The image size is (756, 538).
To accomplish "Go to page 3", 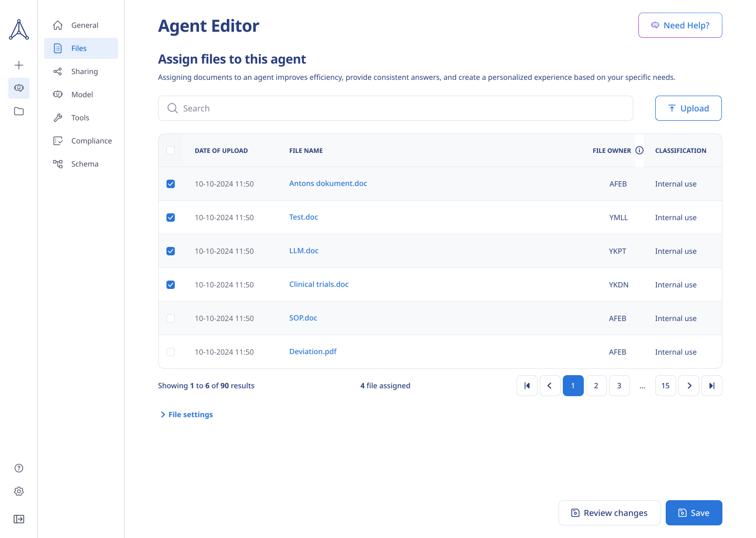I will pos(619,386).
